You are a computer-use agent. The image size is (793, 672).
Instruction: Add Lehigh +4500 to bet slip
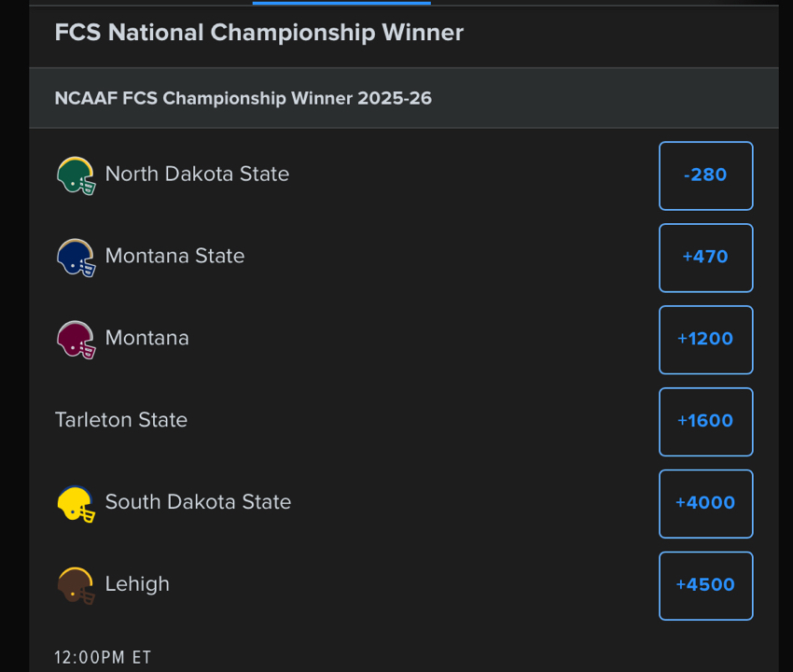tap(705, 586)
